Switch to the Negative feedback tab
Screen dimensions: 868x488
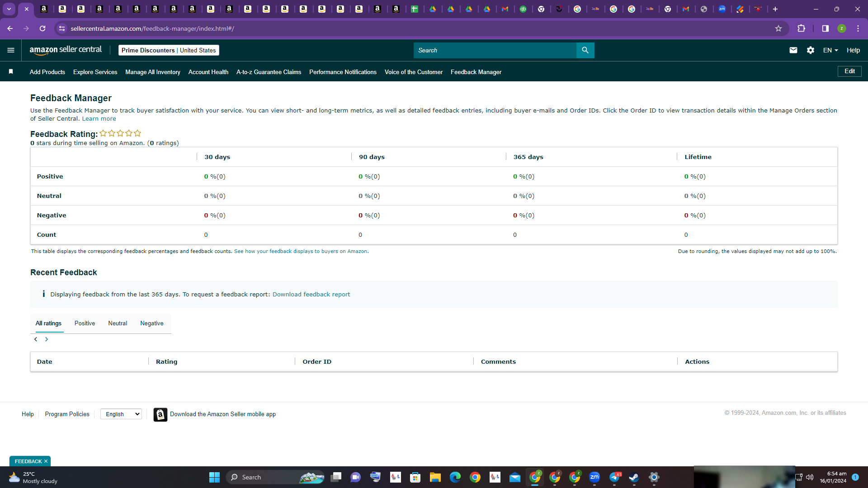152,324
